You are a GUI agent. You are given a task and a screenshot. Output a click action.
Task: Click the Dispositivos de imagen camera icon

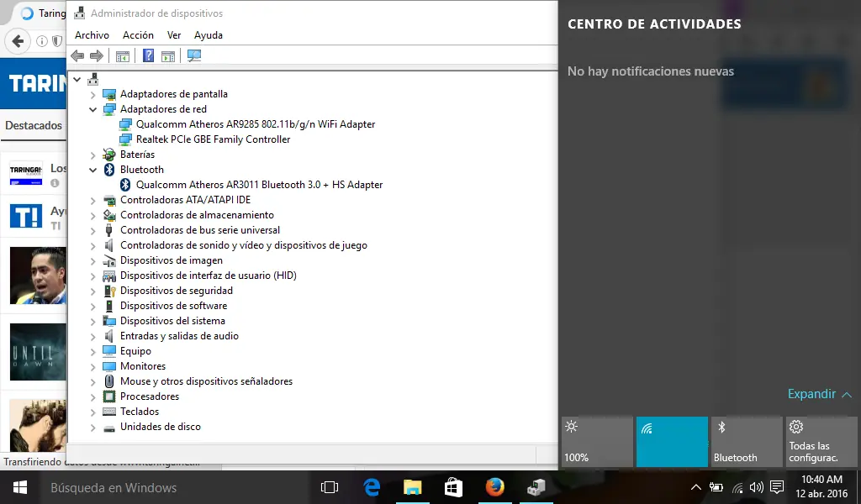pyautogui.click(x=109, y=260)
